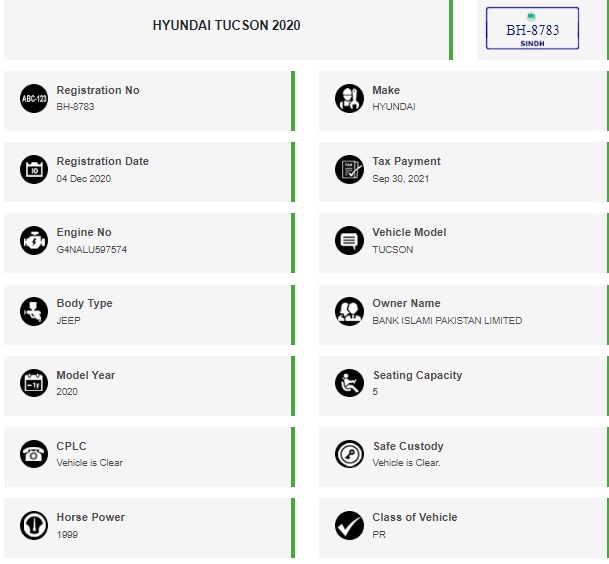Click the Model Year calendar icon
The height and width of the screenshot is (564, 609).
pyautogui.click(x=33, y=383)
